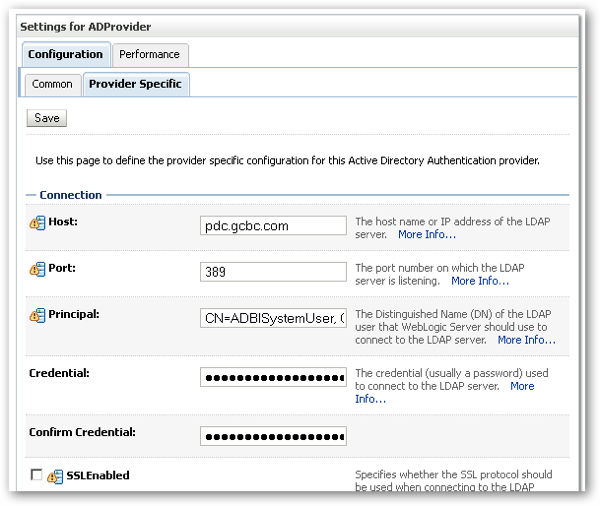This screenshot has width=600, height=506.
Task: Open More Info link for Port
Action: (x=480, y=281)
